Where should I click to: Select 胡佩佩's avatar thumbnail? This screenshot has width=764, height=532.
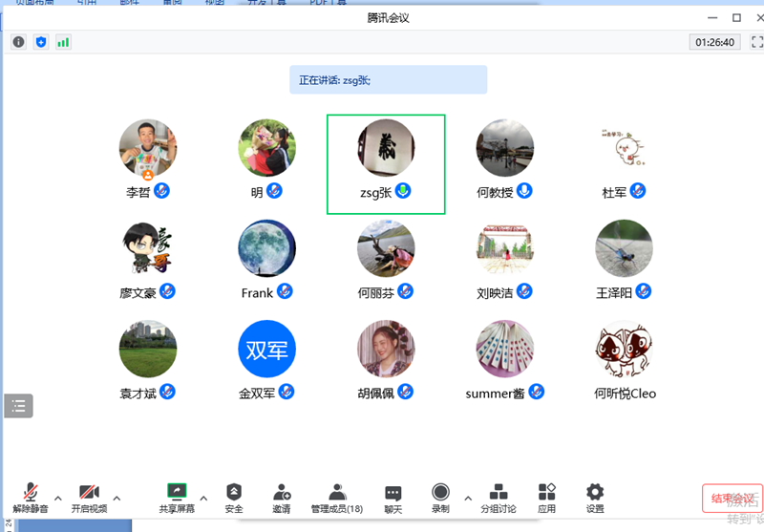(x=386, y=349)
